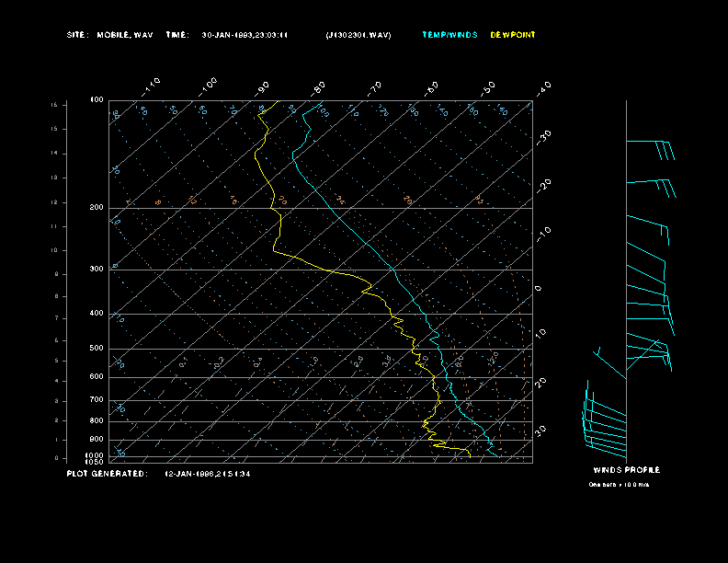
Task: Click the cyan TEMP/WINDS legend label
Action: [449, 35]
